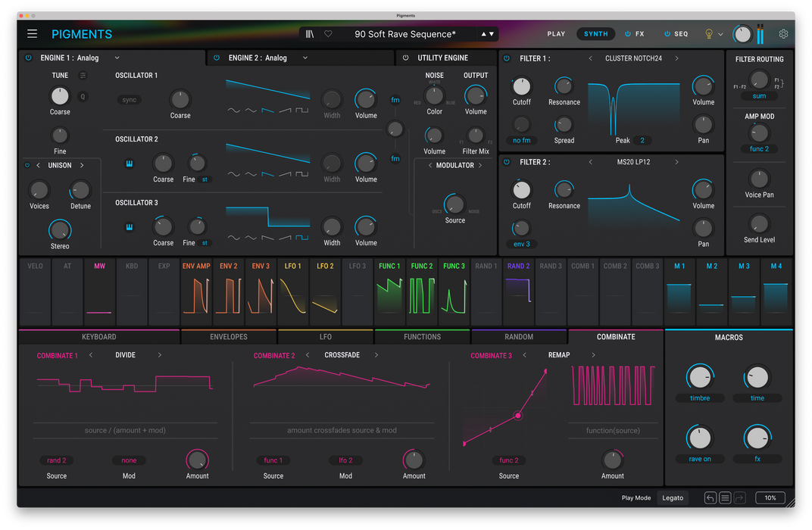Open the Cluster Notch24 filter type selector
Viewport: 812px width, 530px height.
click(633, 58)
